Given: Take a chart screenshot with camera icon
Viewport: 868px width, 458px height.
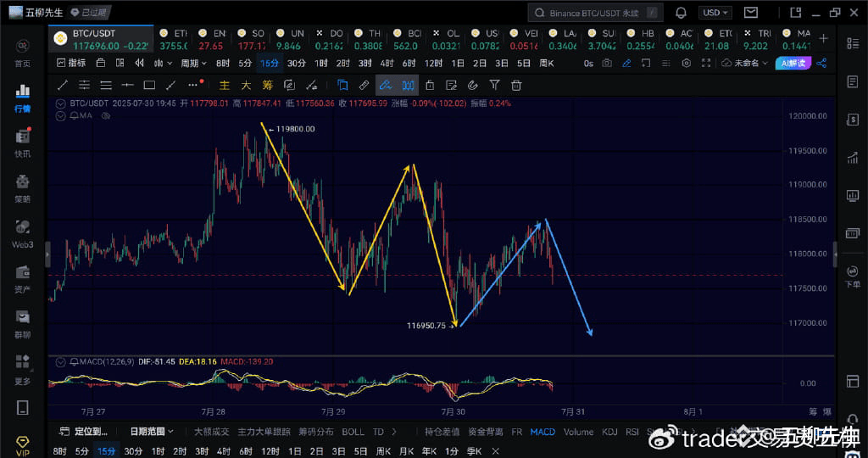Looking at the screenshot, I should click(x=607, y=63).
